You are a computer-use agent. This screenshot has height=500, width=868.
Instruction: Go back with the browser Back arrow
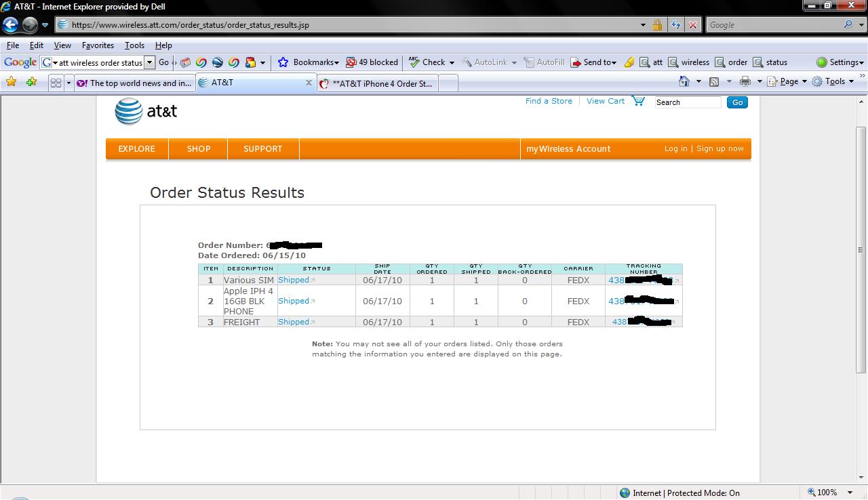pos(11,25)
